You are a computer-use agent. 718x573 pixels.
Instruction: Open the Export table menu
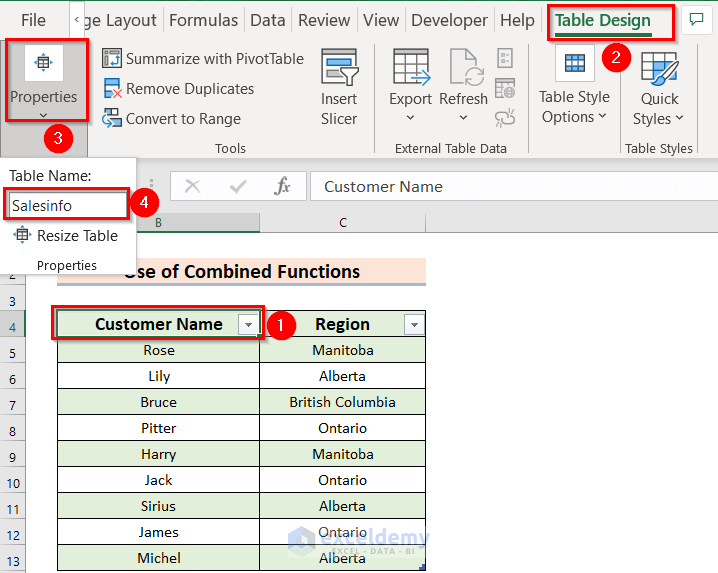(410, 86)
